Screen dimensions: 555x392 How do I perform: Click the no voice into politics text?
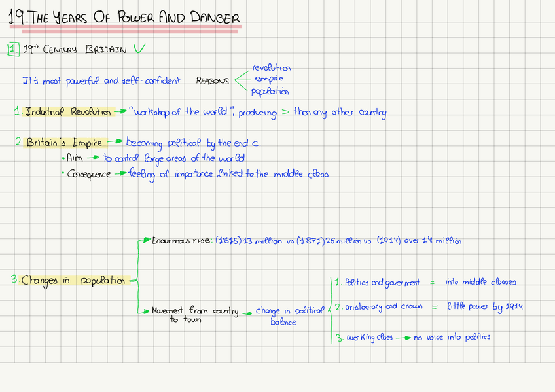(x=452, y=338)
